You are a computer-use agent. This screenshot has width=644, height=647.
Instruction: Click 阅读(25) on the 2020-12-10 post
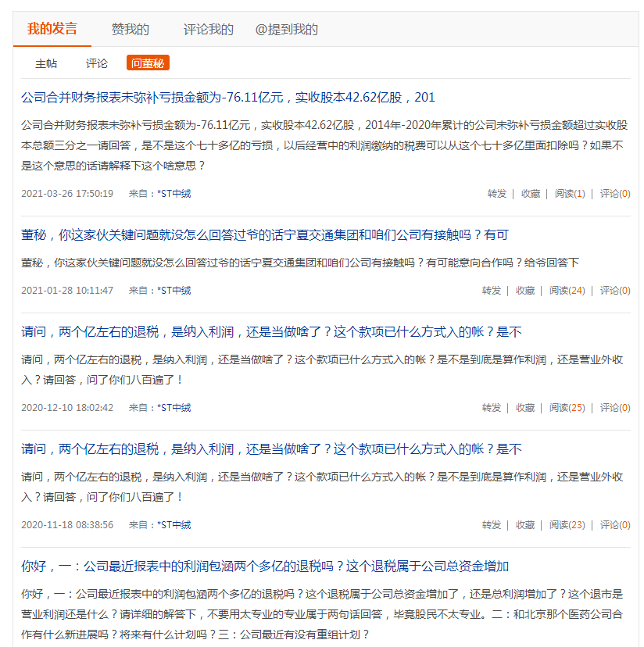[x=567, y=408]
